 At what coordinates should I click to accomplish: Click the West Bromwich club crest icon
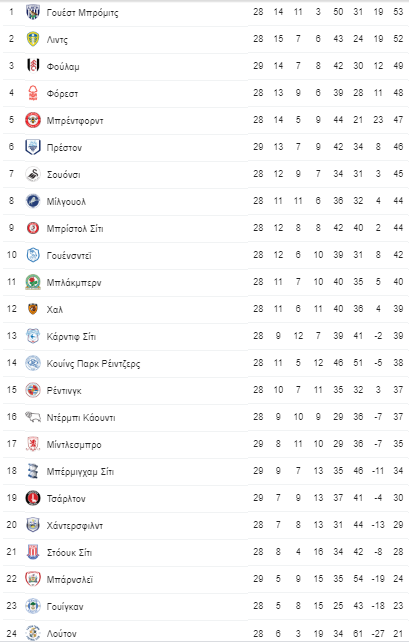(x=33, y=12)
